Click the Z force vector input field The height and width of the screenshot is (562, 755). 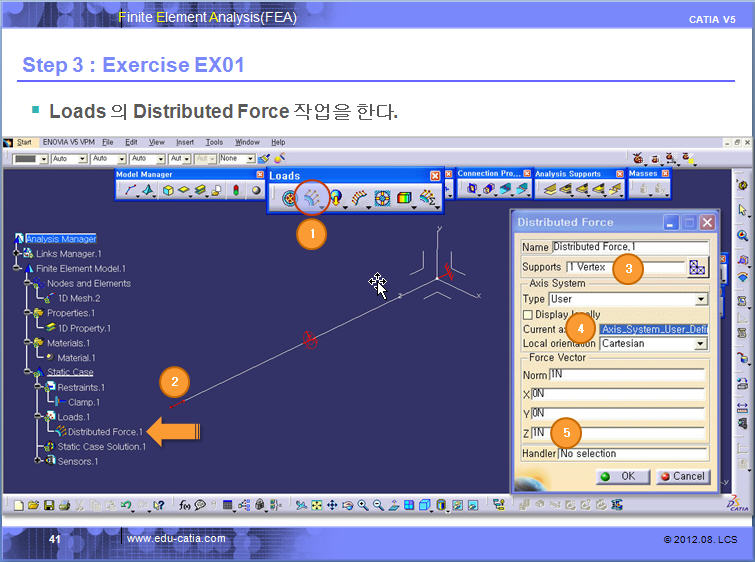[x=618, y=432]
